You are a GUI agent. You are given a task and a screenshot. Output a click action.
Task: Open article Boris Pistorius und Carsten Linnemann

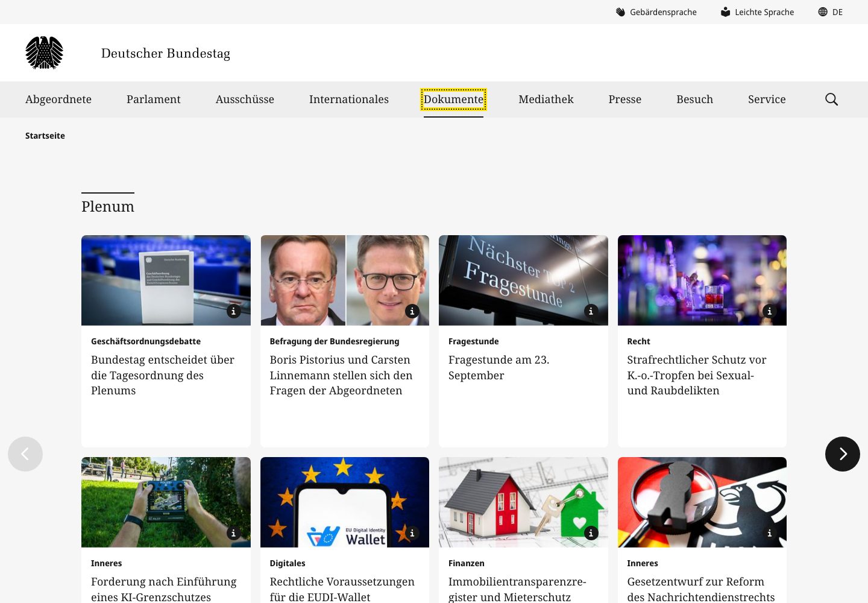point(341,375)
